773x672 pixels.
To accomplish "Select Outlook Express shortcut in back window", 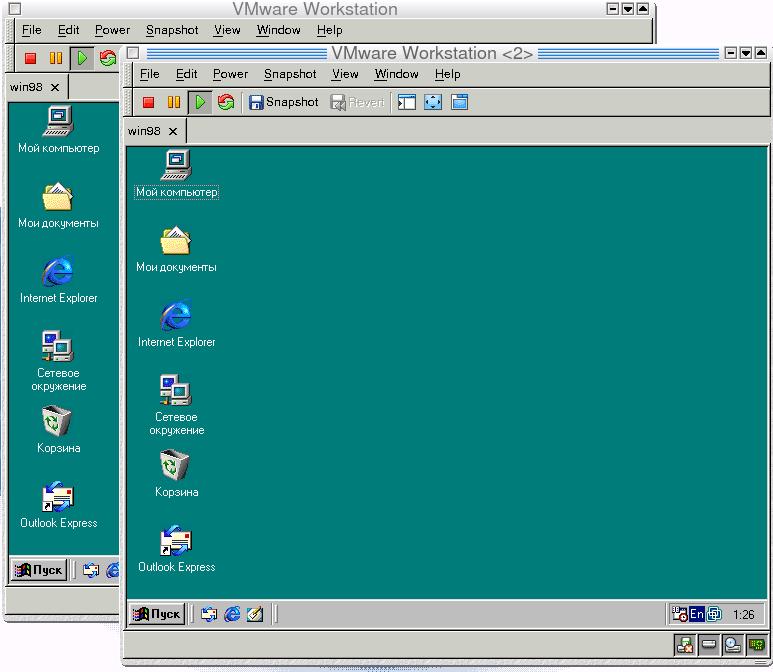I will (59, 505).
